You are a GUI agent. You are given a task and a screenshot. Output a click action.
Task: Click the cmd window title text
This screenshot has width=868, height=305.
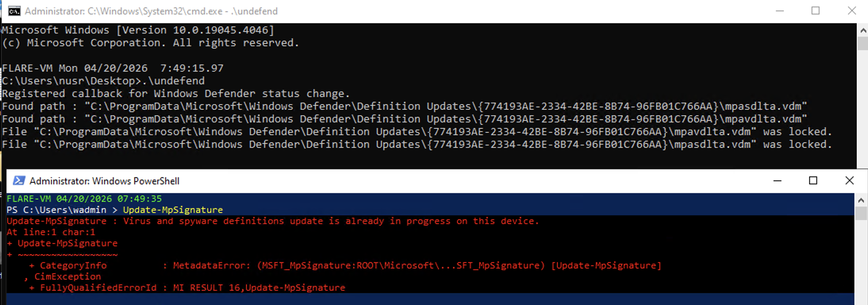pos(151,11)
